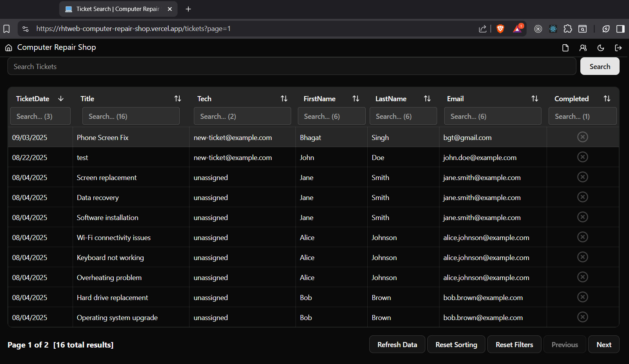Click completed status icon for Data recovery
Screen dimensions: 629x364
tap(583, 197)
